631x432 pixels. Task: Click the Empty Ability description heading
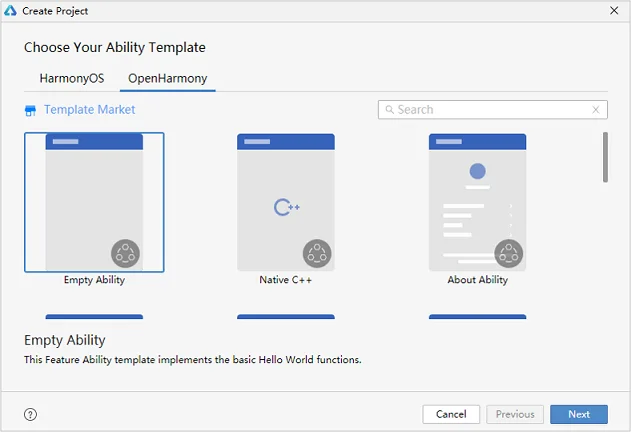coord(65,340)
